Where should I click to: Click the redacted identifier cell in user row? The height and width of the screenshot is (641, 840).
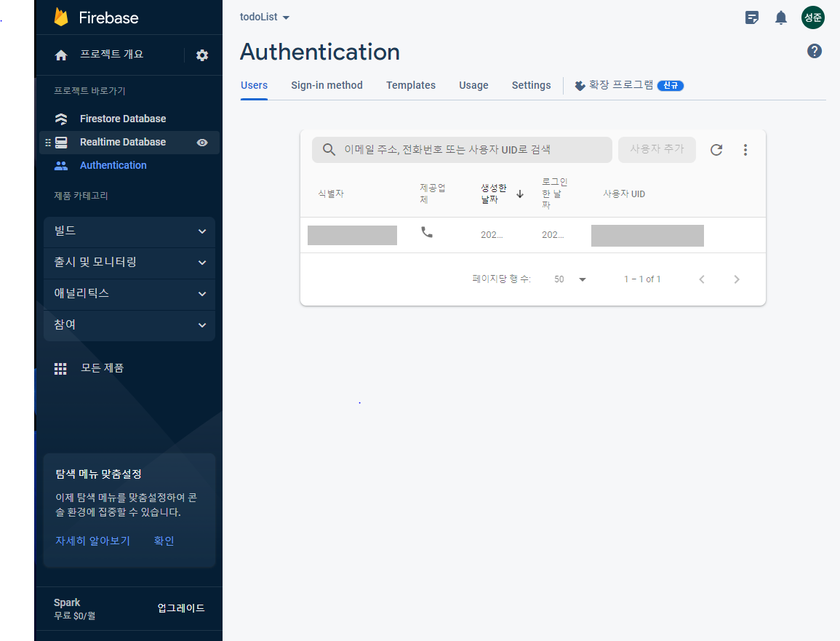pyautogui.click(x=352, y=235)
